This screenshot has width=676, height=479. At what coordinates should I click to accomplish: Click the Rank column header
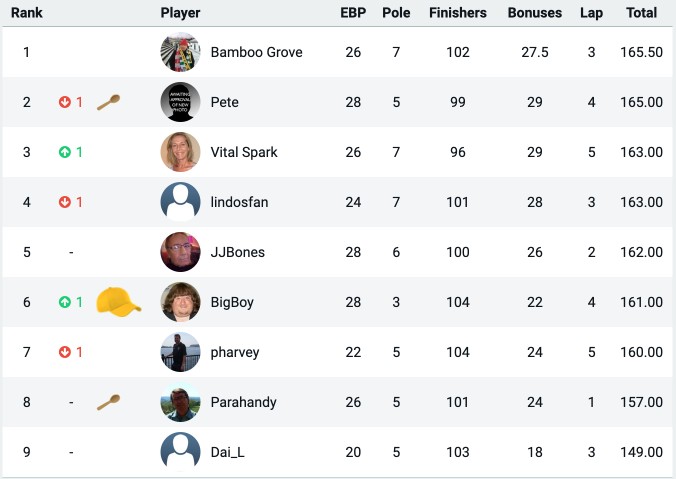point(27,13)
